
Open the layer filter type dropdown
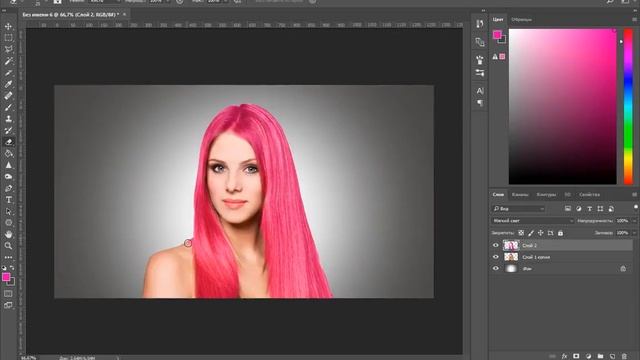coord(518,209)
